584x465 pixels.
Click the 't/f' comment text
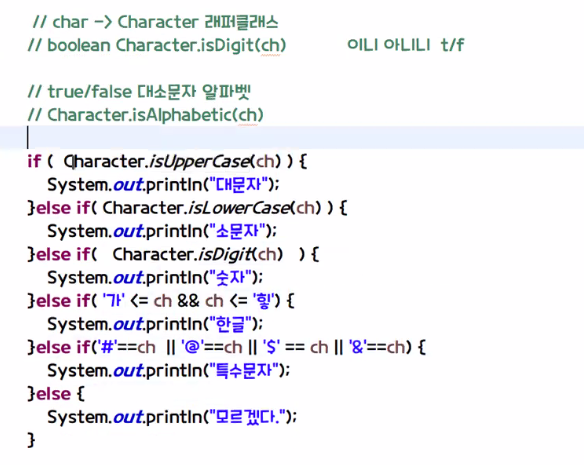(x=452, y=45)
